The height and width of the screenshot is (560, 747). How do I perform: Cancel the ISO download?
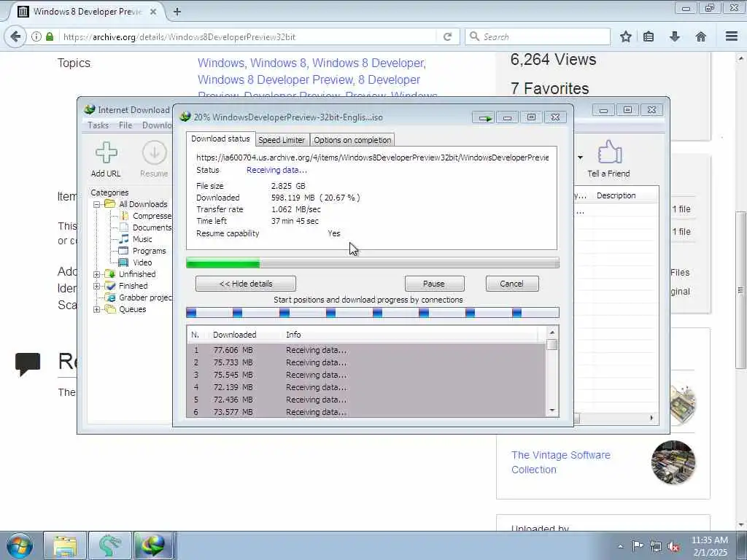(511, 284)
